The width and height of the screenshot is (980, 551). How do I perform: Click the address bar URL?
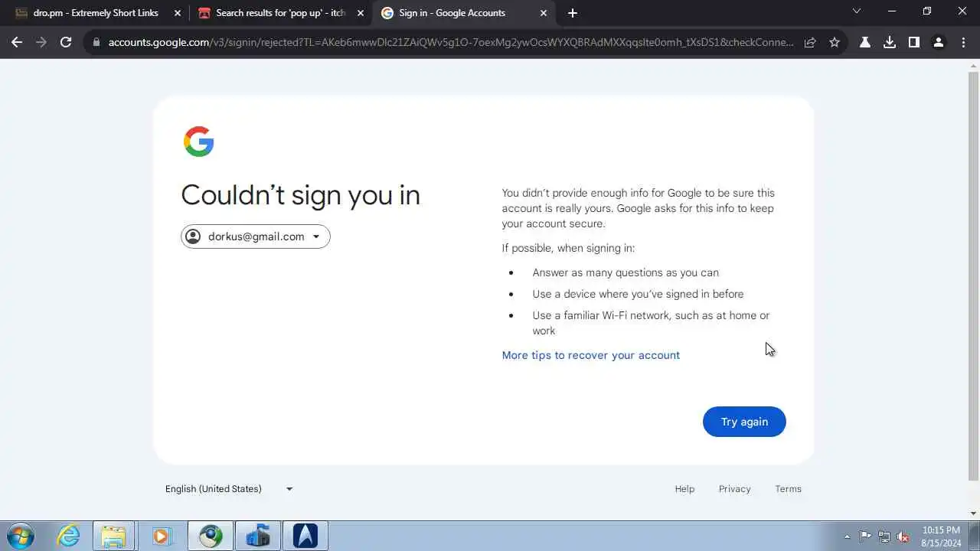click(451, 42)
